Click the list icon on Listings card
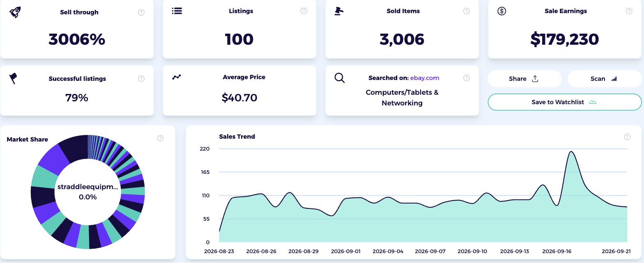Image resolution: width=644 pixels, height=263 pixels. coord(177,11)
